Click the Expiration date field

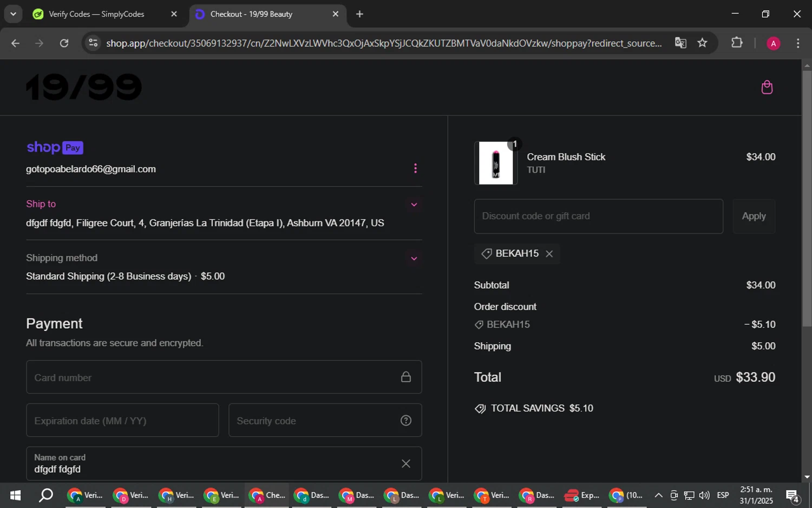coord(122,420)
